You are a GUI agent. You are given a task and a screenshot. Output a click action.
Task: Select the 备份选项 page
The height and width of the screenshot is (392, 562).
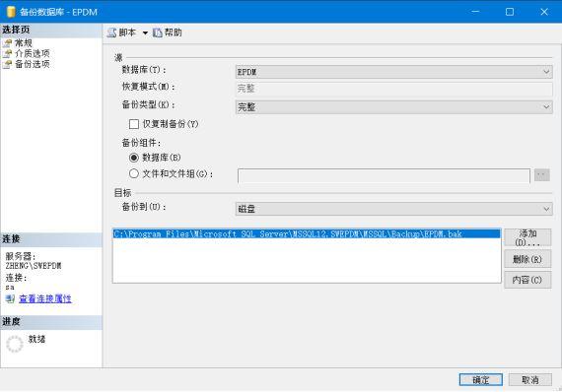(x=33, y=64)
